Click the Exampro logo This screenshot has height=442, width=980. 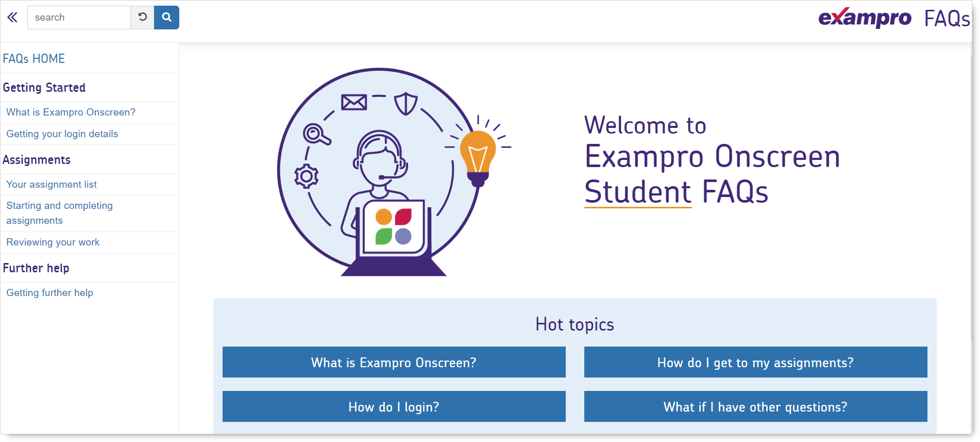tap(865, 18)
